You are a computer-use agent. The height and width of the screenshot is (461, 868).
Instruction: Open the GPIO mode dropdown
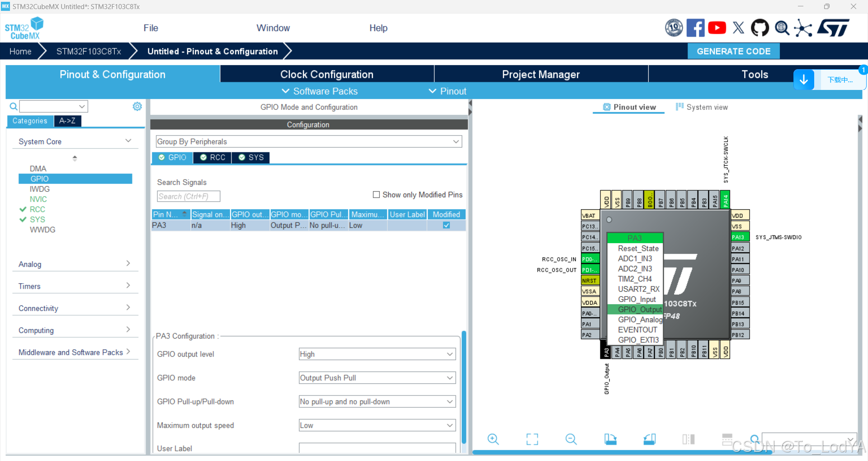[x=377, y=378]
